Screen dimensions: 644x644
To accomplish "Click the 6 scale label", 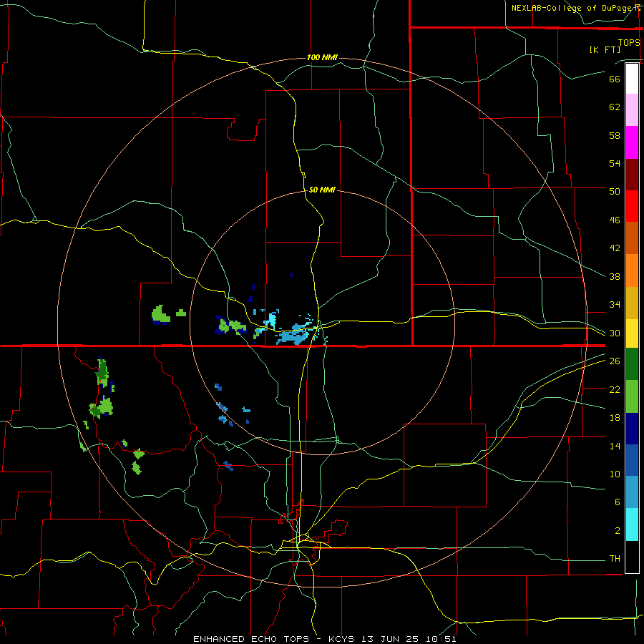I will [x=618, y=502].
